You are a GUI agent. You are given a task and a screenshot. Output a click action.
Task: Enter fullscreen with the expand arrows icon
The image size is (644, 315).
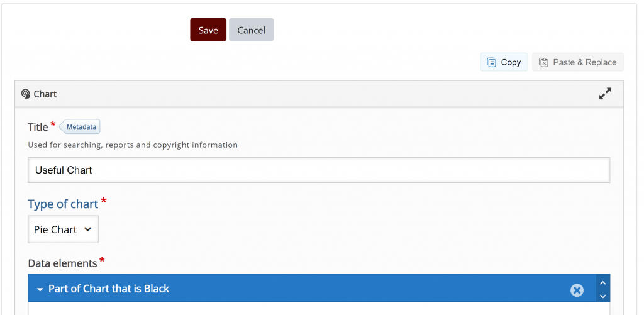[605, 94]
